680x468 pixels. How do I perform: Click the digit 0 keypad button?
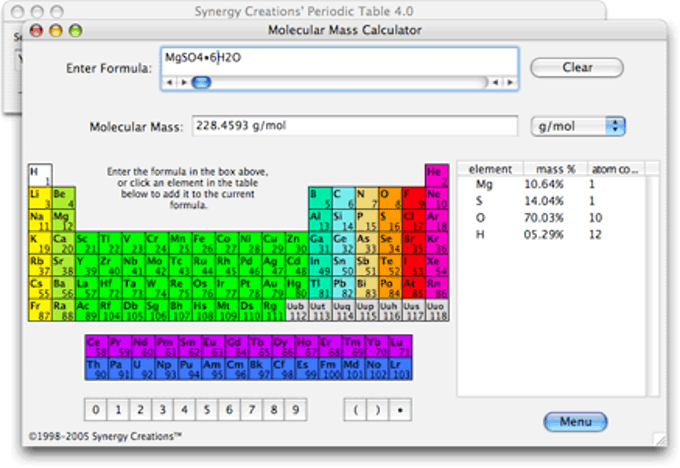click(x=96, y=409)
